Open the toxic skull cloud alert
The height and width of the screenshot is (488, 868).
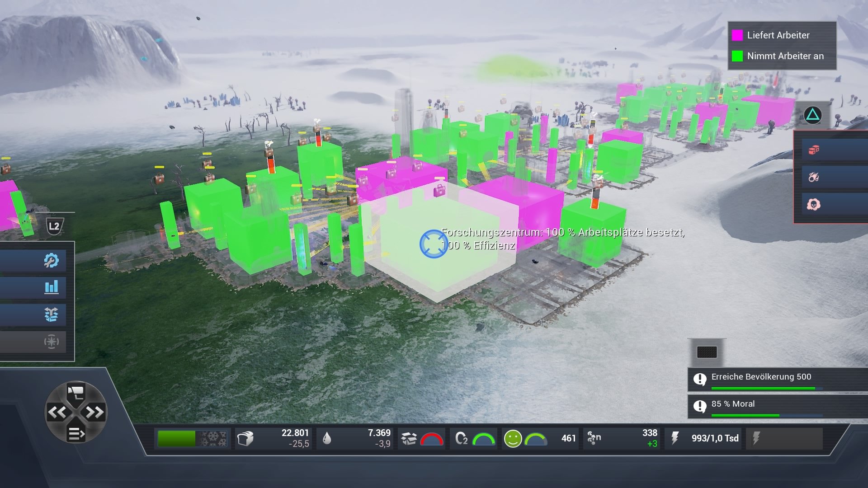(x=814, y=205)
